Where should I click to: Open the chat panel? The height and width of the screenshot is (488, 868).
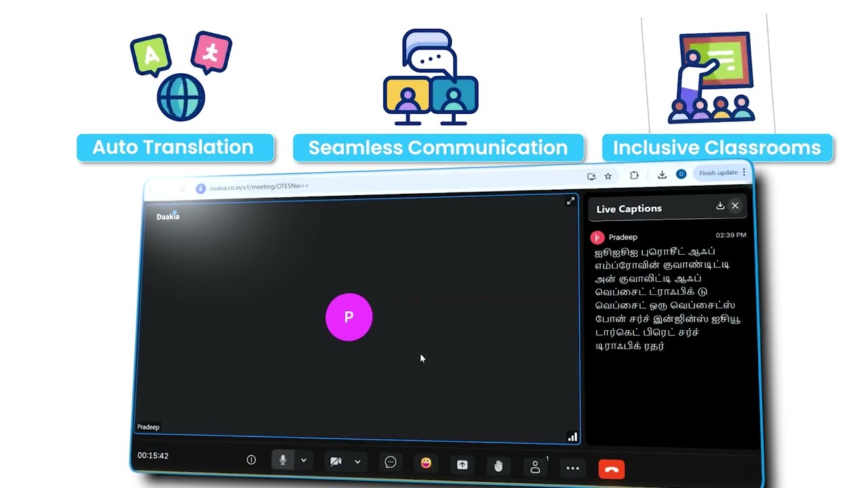coord(391,462)
